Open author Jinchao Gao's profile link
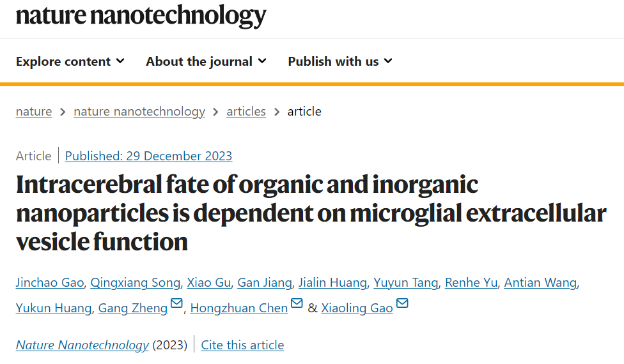Image resolution: width=624 pixels, height=364 pixels. tap(50, 282)
